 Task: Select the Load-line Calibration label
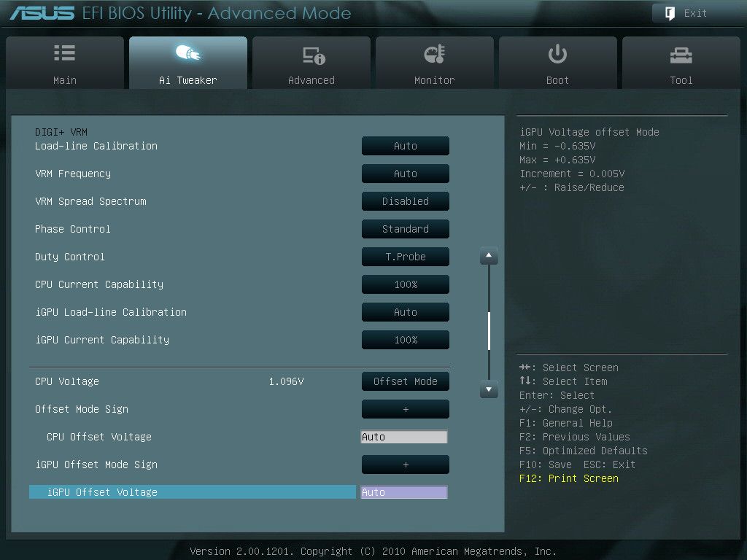[x=96, y=146]
